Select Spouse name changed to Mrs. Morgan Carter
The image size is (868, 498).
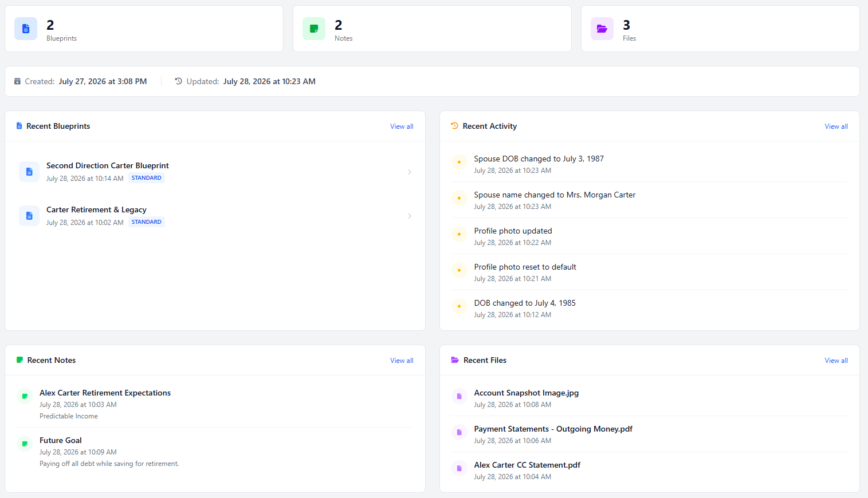[x=555, y=195]
